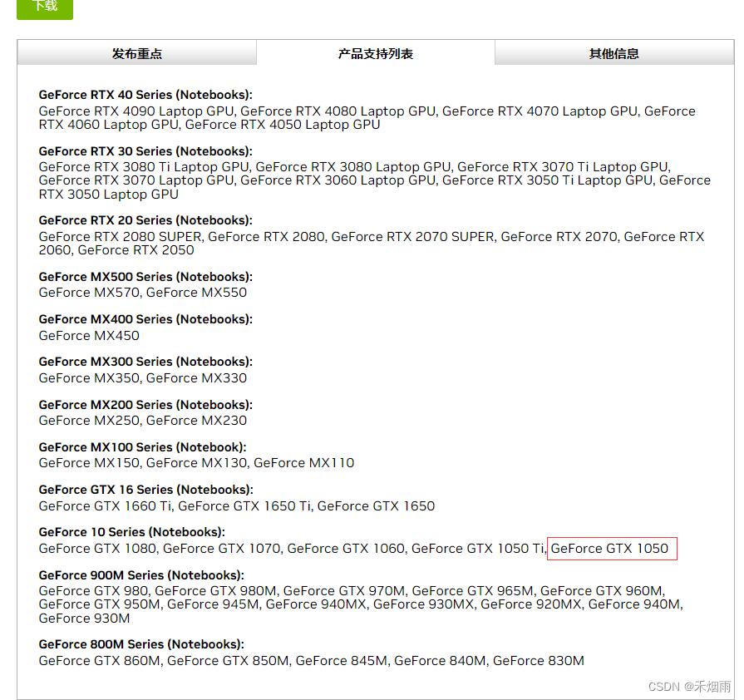Click the text GeForce GTX 860M

[99, 661]
